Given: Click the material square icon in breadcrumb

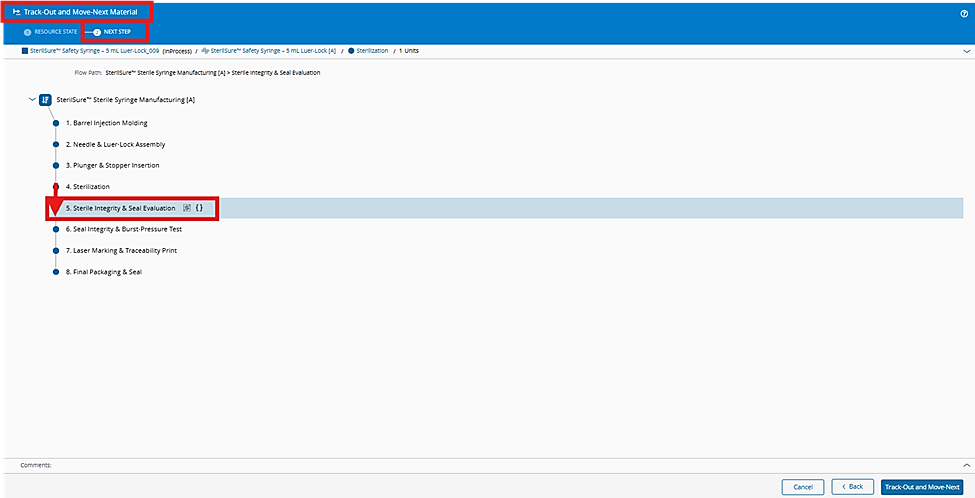Looking at the screenshot, I should [x=25, y=51].
